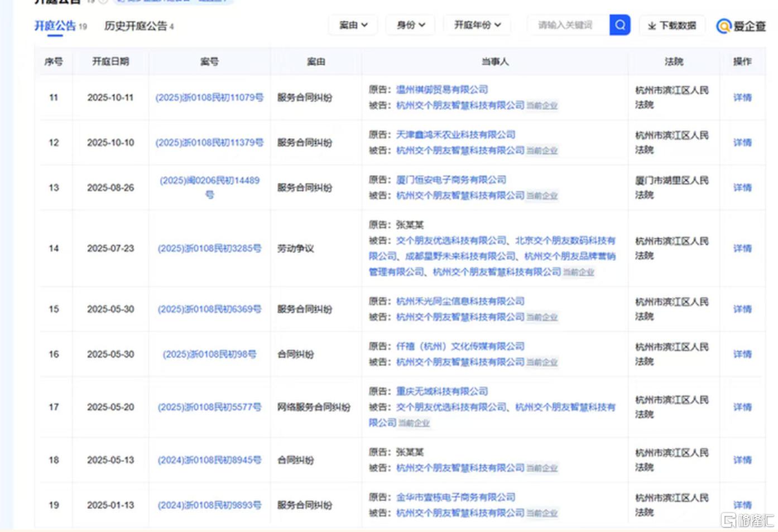Click case number (2025)浙0108民初5577号

click(209, 408)
